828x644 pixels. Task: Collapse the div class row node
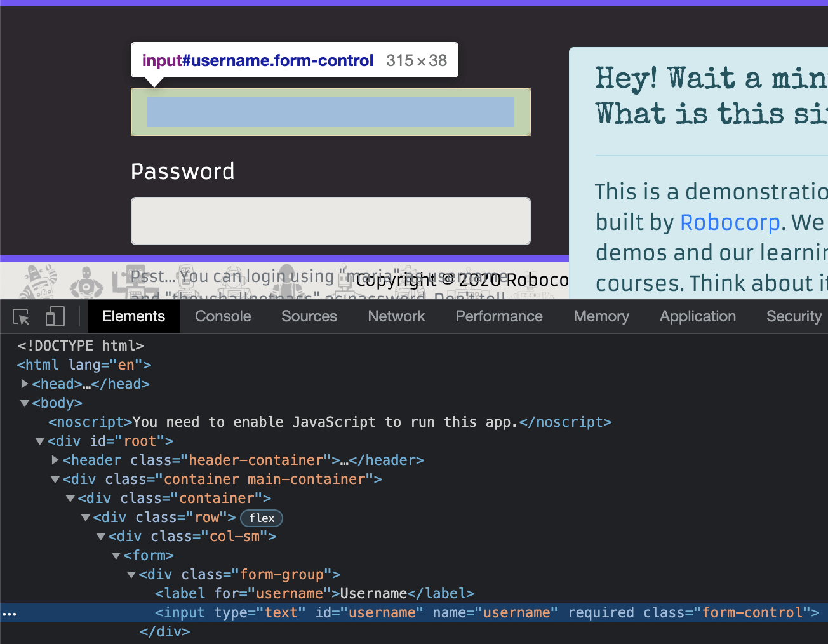coord(85,517)
